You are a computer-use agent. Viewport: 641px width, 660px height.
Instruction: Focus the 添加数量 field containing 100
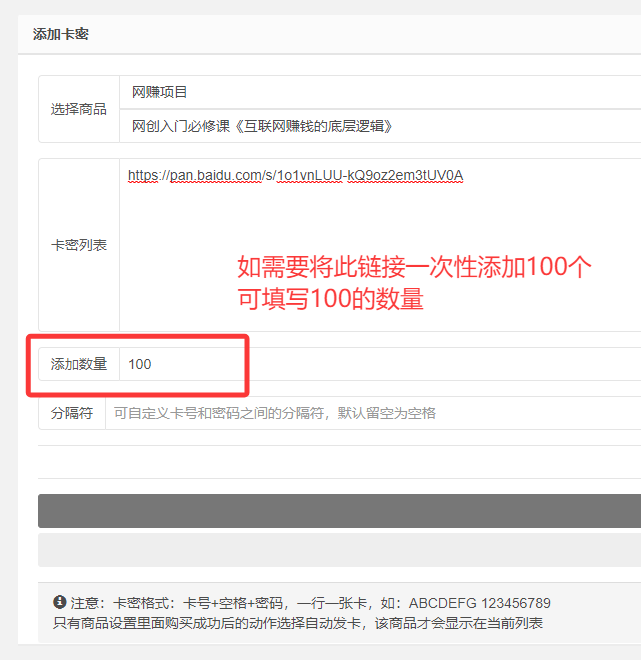pyautogui.click(x=380, y=364)
